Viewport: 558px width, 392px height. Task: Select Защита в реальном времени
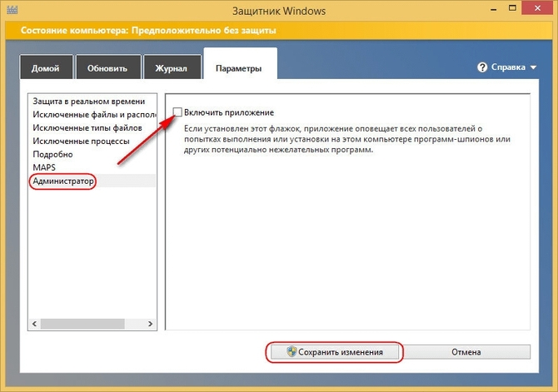click(92, 102)
